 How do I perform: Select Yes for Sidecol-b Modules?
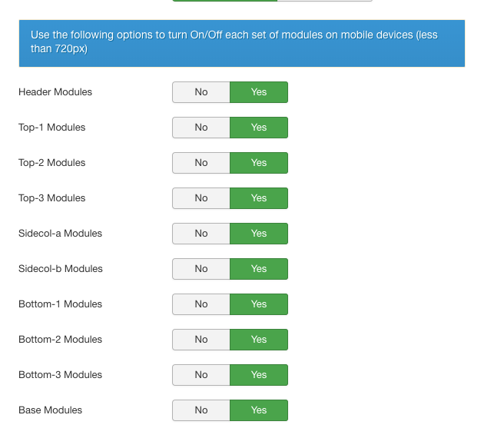[259, 269]
